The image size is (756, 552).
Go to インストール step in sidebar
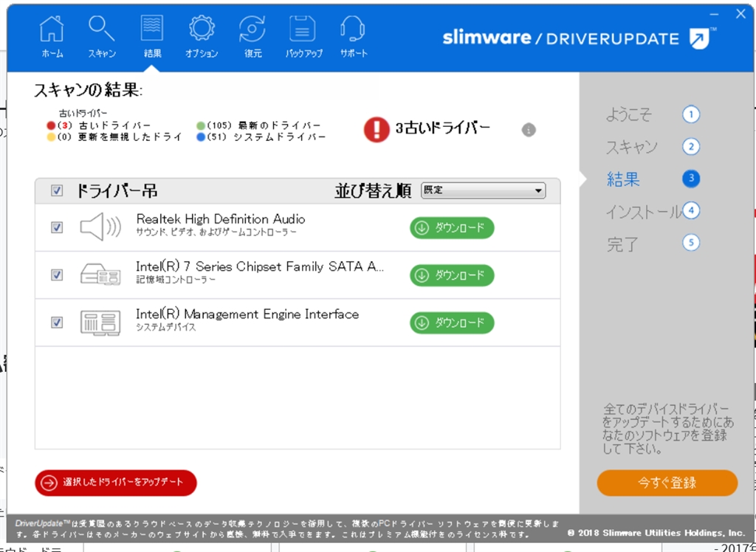click(x=644, y=211)
